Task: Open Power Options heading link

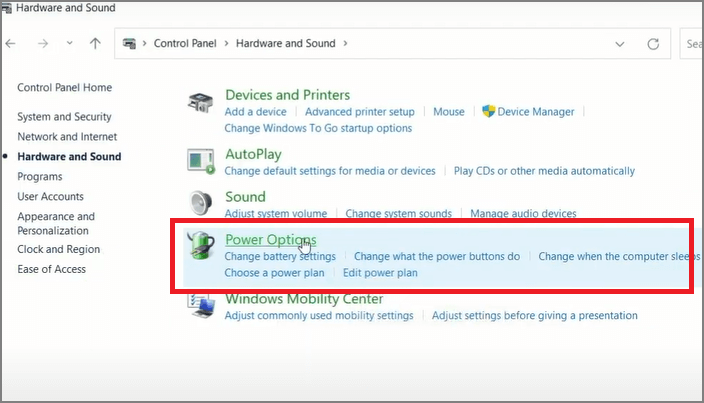Action: click(x=271, y=240)
